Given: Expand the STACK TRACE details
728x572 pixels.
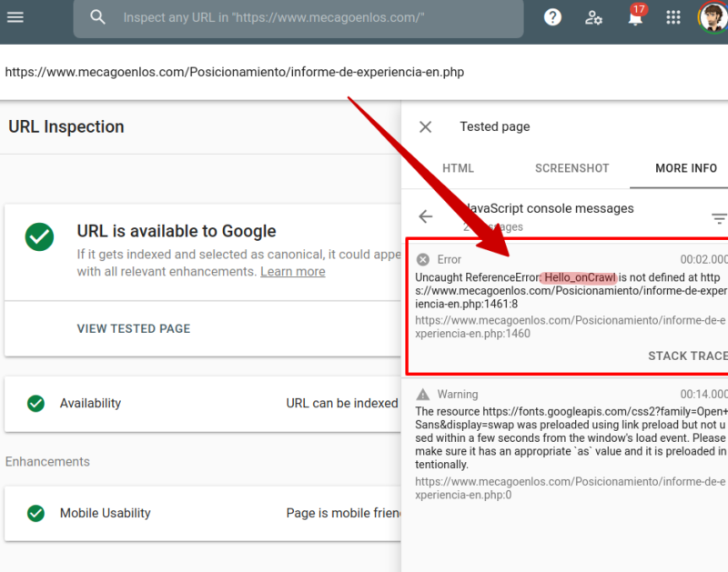Looking at the screenshot, I should pos(687,356).
